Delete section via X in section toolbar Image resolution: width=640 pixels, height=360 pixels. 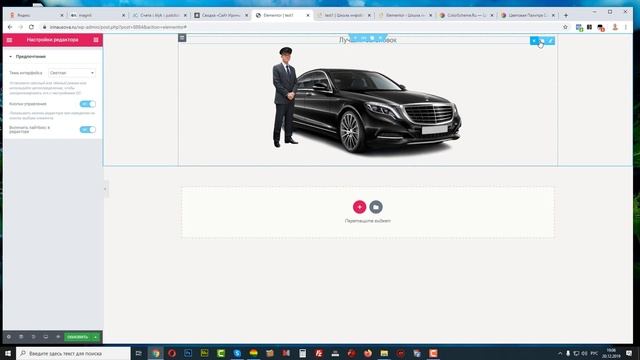[380, 38]
